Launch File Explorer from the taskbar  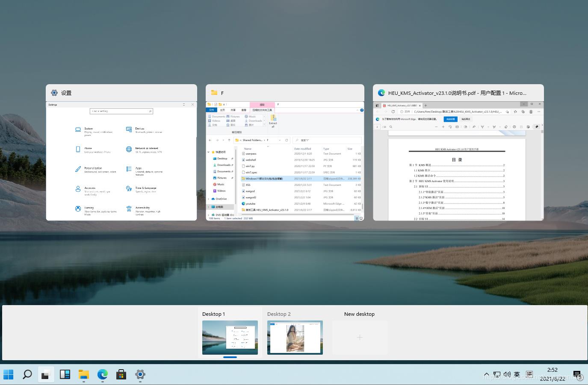(84, 375)
